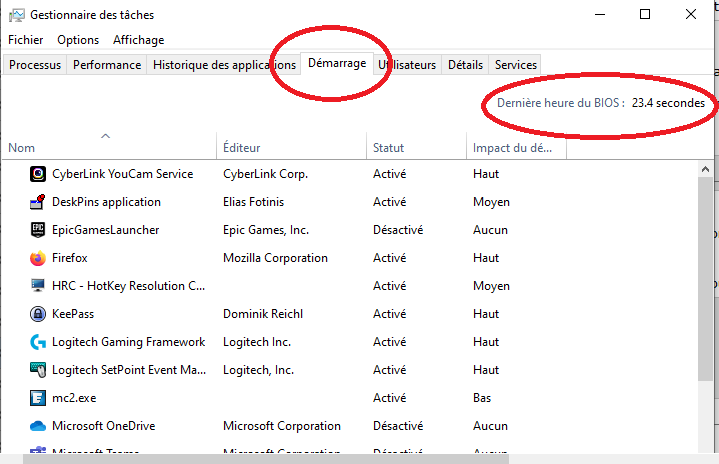
Task: Click Haut impact in KeePass row
Action: click(486, 314)
